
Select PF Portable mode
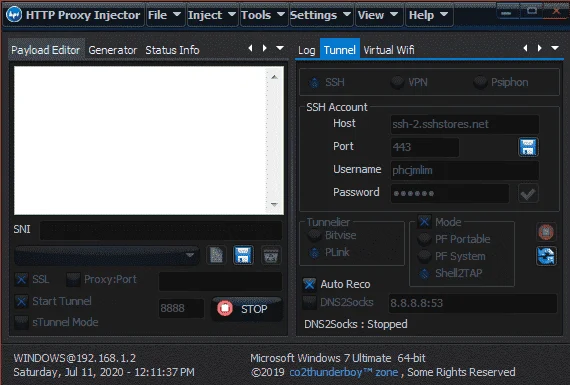point(454,239)
